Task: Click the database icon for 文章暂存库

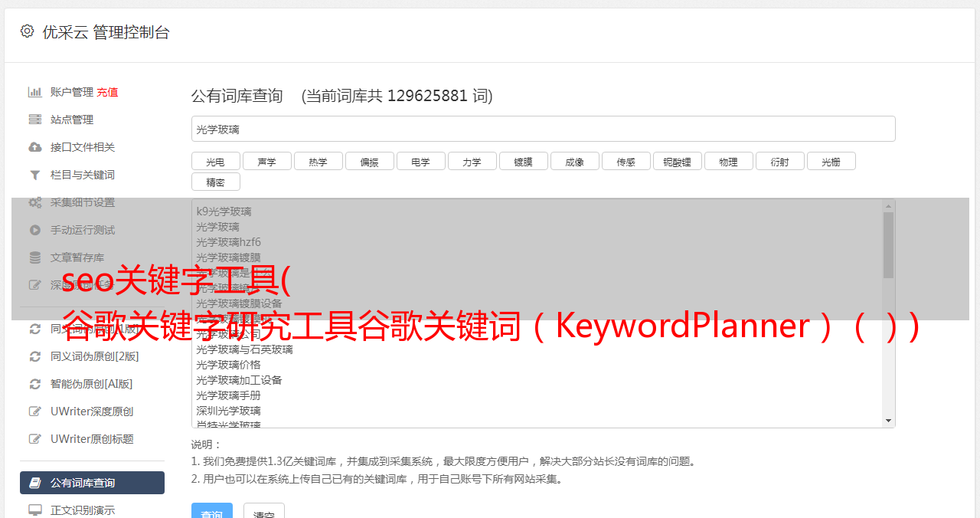Action: (x=35, y=257)
